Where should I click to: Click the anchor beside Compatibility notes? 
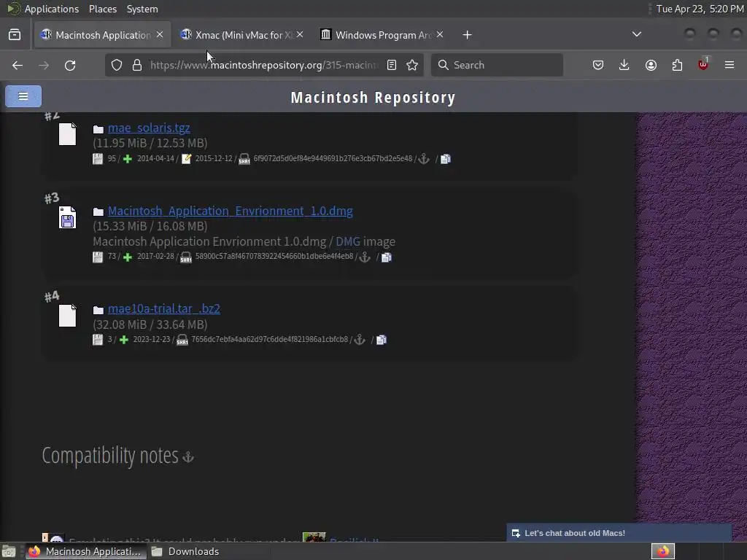(188, 457)
